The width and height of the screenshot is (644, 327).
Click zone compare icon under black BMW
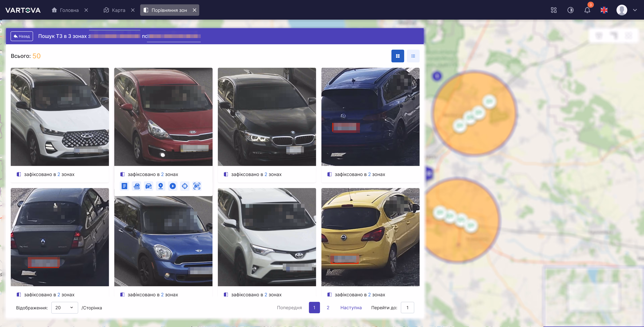(226, 174)
